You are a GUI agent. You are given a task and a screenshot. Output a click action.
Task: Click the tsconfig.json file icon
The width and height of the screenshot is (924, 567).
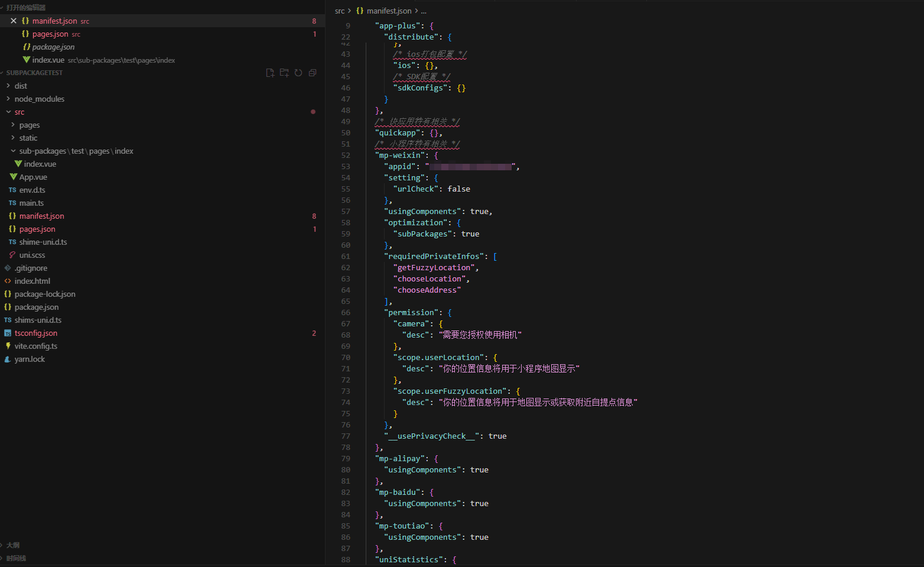click(8, 333)
